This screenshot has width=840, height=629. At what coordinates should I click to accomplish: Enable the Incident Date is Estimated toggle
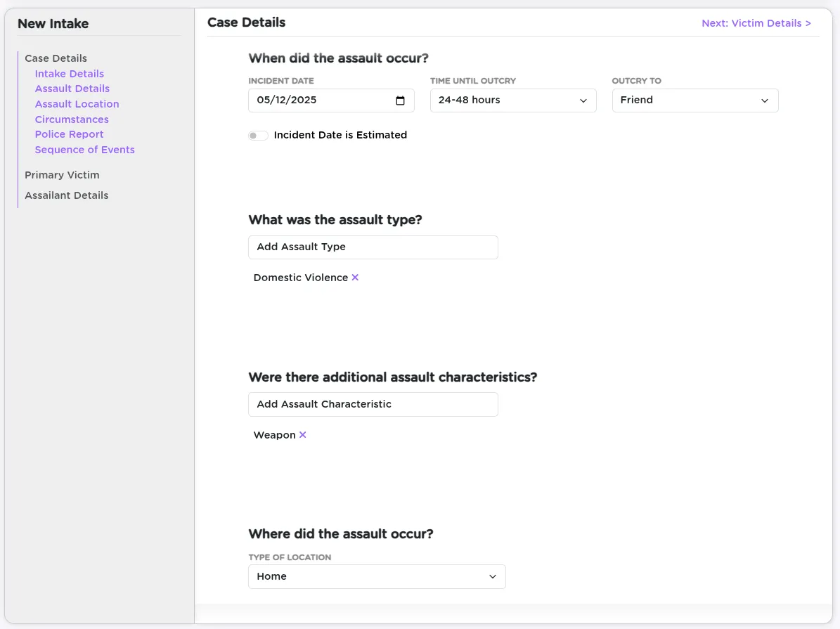(258, 135)
